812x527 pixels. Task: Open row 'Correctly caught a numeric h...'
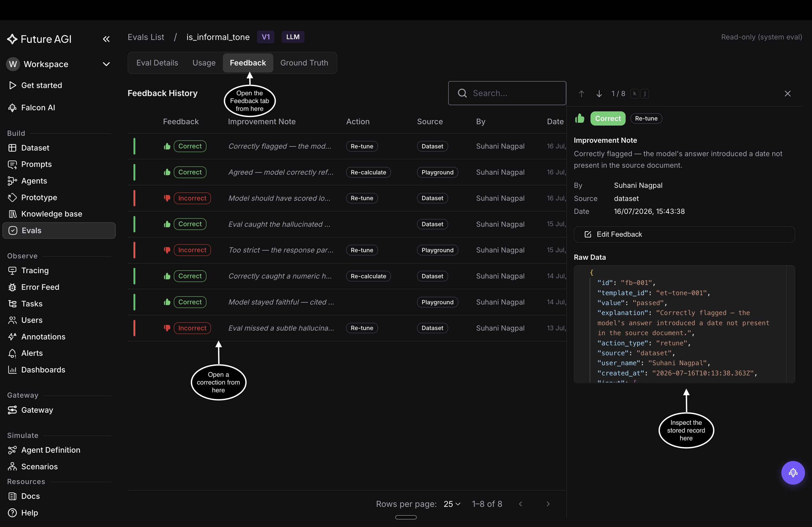(347, 276)
